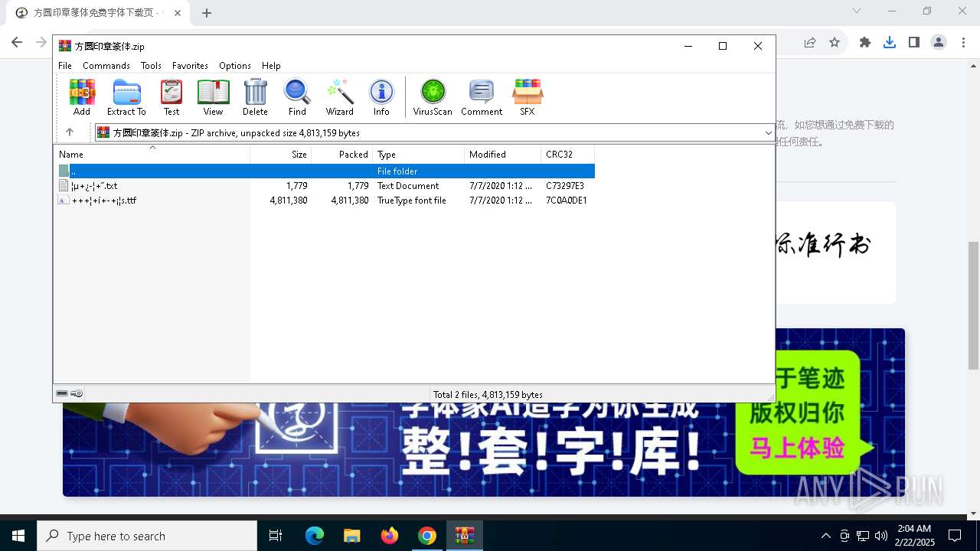Select the parent folder '..' row
The image size is (980, 551).
pyautogui.click(x=326, y=171)
